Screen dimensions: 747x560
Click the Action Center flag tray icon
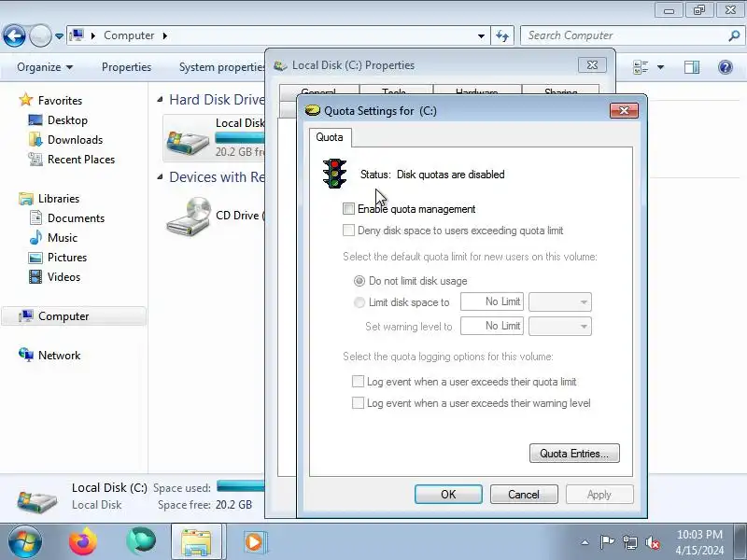point(607,542)
